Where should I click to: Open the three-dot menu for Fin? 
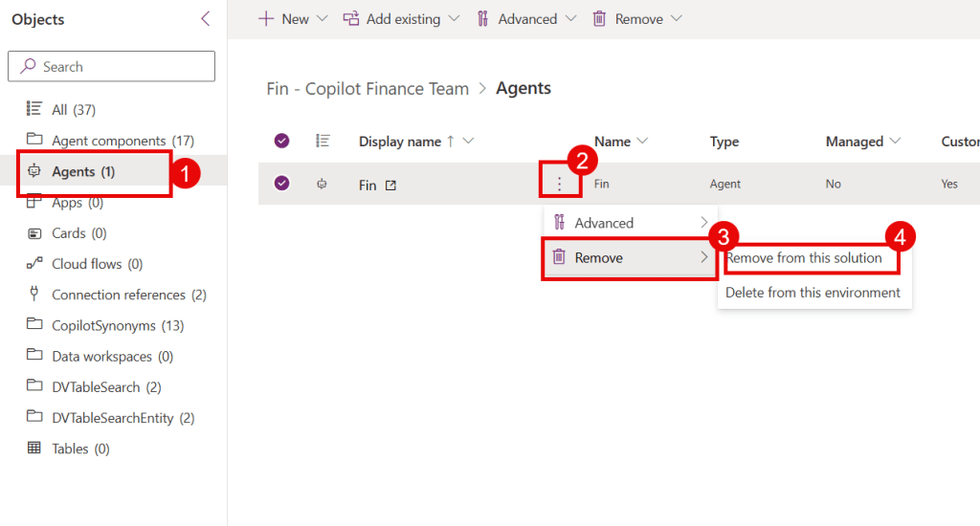(560, 185)
